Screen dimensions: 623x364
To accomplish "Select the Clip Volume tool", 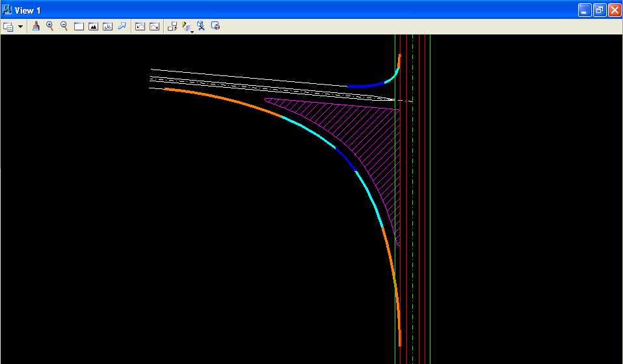I will [x=202, y=27].
